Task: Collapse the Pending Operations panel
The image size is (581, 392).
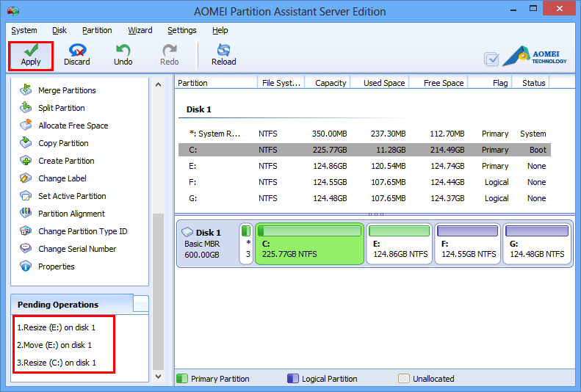Action: 140,304
